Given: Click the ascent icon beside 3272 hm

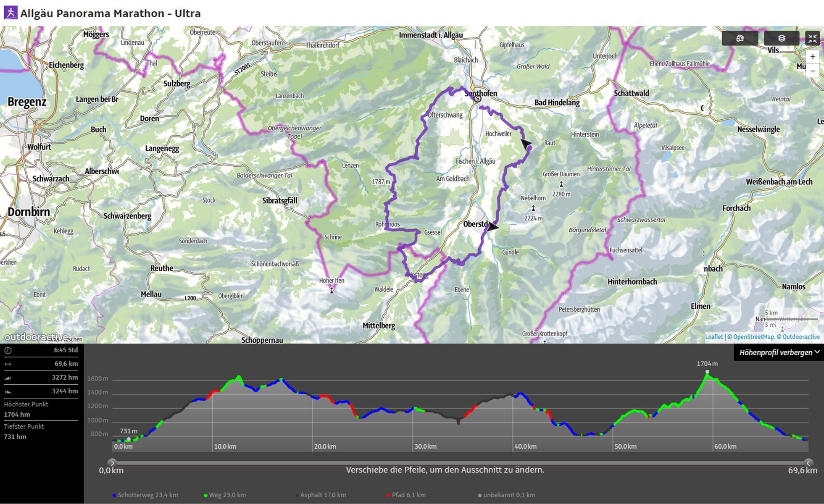Looking at the screenshot, I should coord(8,378).
